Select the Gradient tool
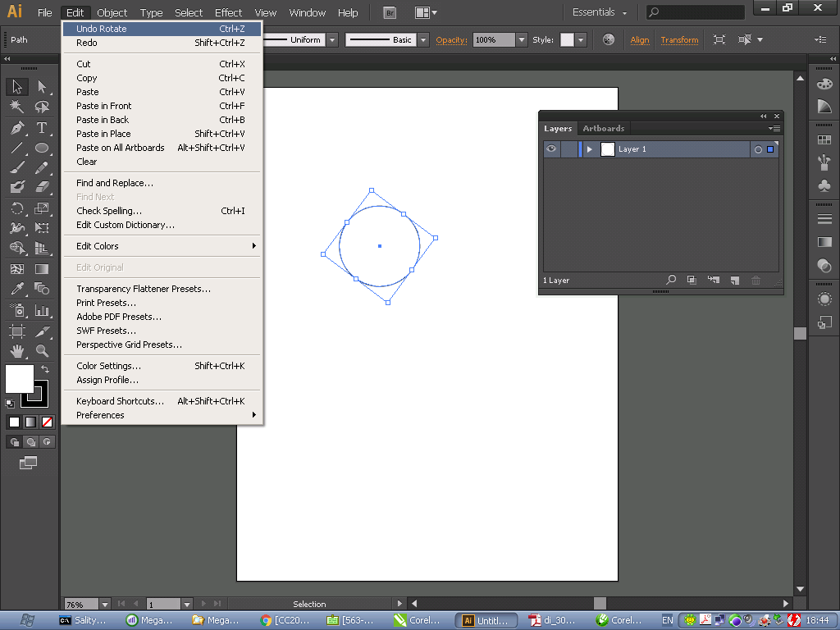 [42, 269]
